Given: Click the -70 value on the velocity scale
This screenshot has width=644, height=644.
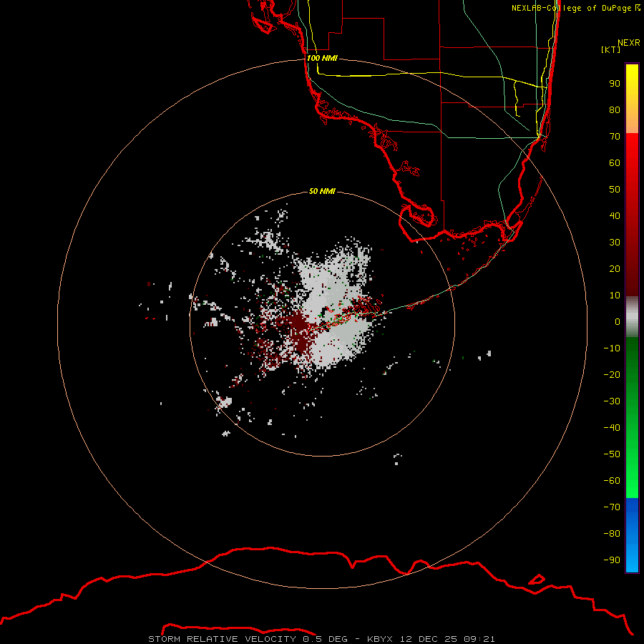Looking at the screenshot, I should click(612, 507).
